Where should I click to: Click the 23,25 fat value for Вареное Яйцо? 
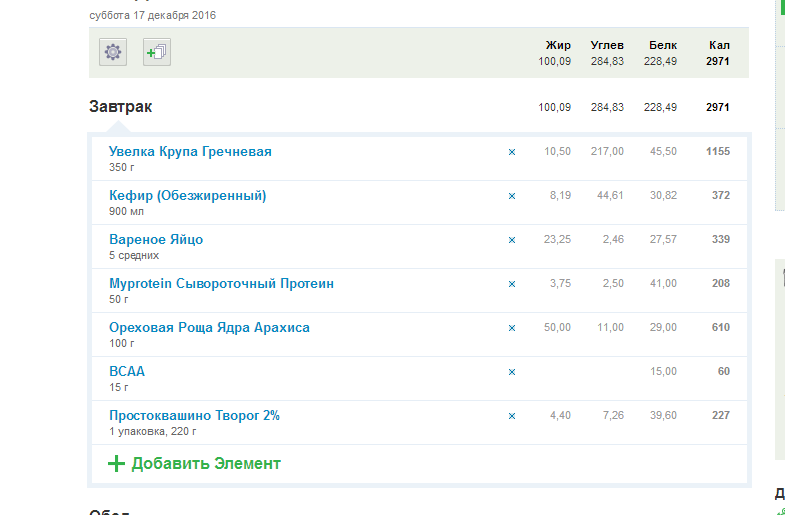pyautogui.click(x=557, y=240)
